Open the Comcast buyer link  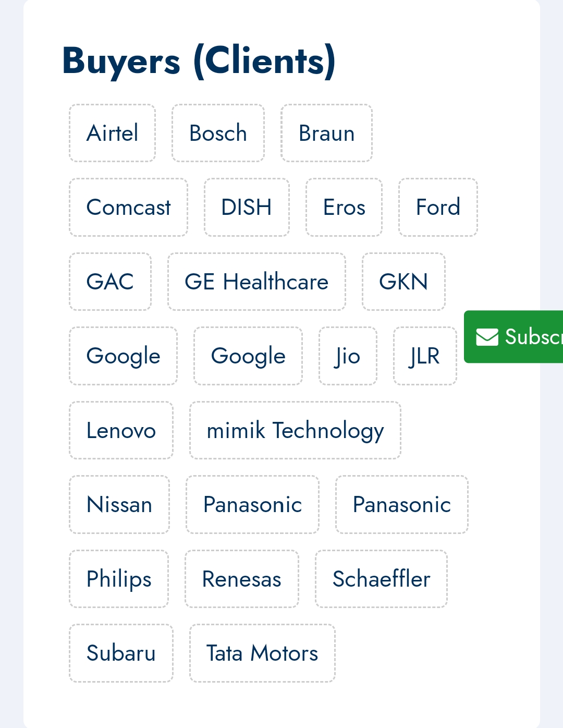(x=128, y=208)
